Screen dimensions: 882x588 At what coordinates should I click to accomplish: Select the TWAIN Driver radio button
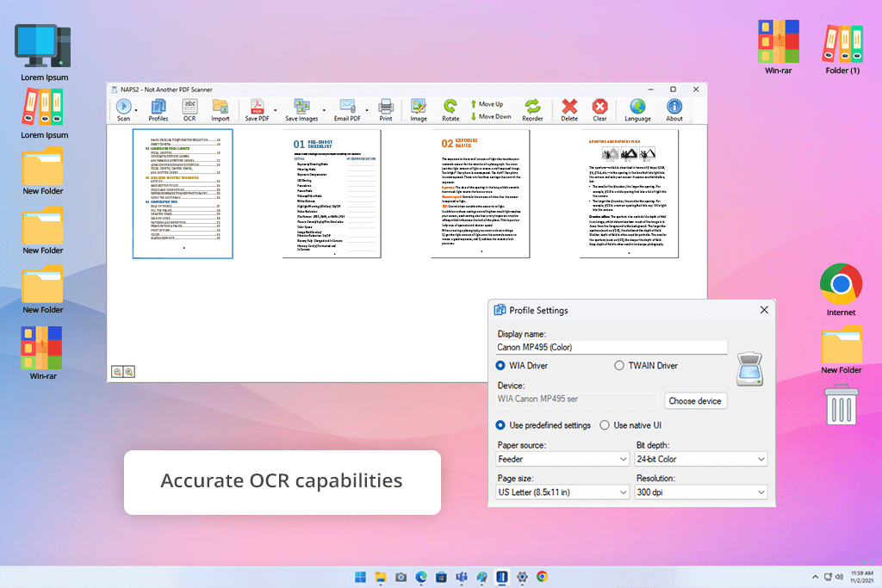[x=618, y=365]
